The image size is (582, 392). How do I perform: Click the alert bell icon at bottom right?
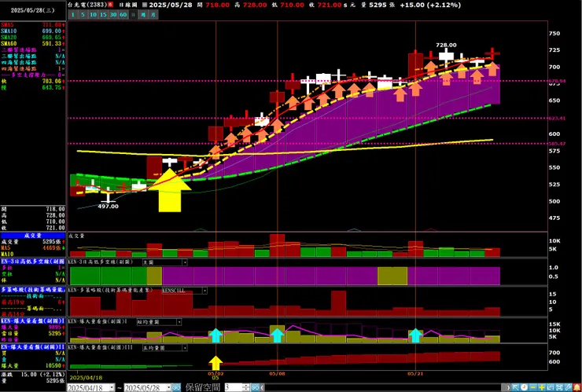tap(577, 387)
